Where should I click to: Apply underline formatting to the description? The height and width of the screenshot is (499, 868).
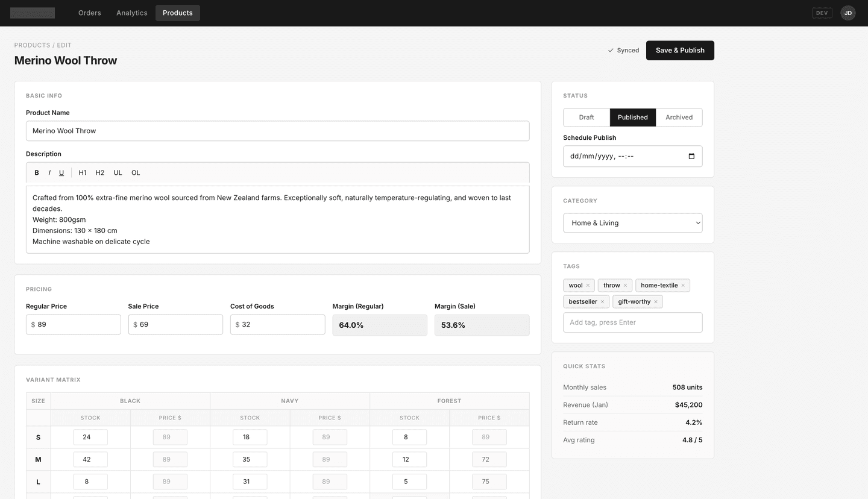coord(61,172)
